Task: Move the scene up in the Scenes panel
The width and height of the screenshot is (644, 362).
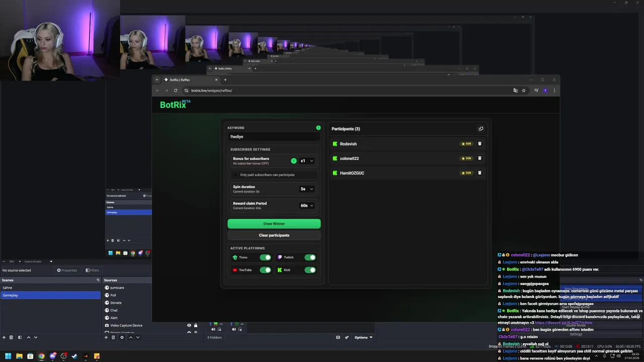Action: 29,337
